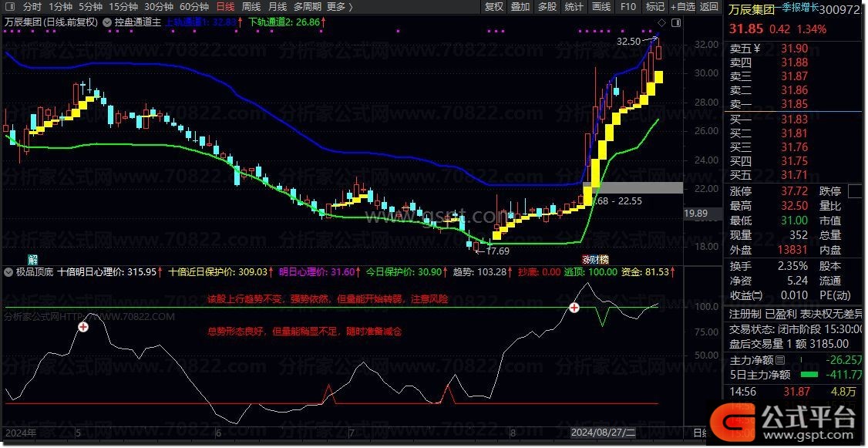
Task: Click the 2024/08/27/二 date label
Action: point(603,432)
